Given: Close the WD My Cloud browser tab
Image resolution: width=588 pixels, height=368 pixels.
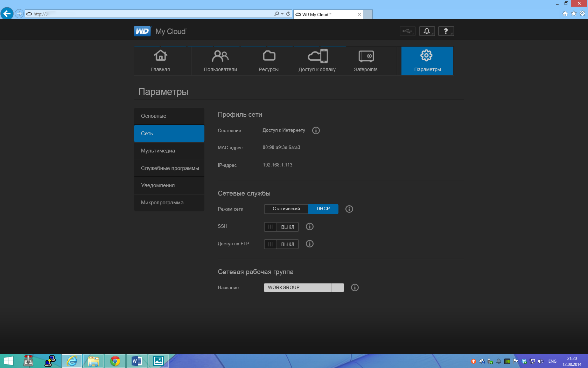Looking at the screenshot, I should tap(359, 14).
